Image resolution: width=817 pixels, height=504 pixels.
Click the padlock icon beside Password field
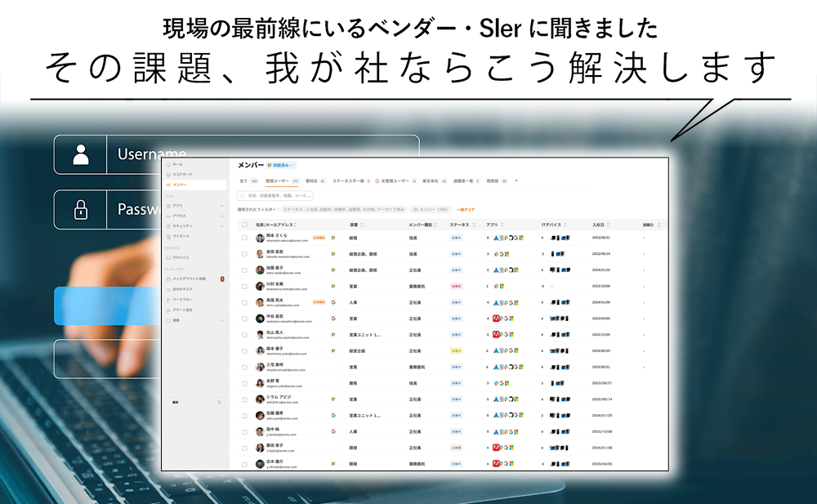[80, 209]
